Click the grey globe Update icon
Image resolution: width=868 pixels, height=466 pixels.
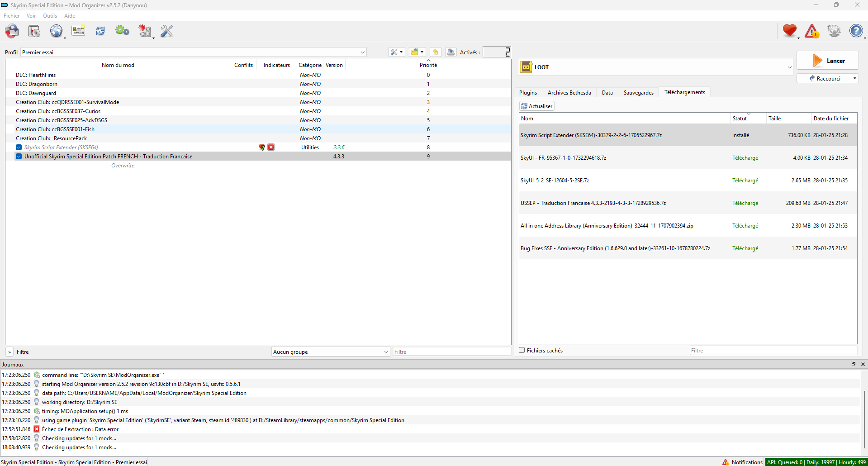coord(834,31)
